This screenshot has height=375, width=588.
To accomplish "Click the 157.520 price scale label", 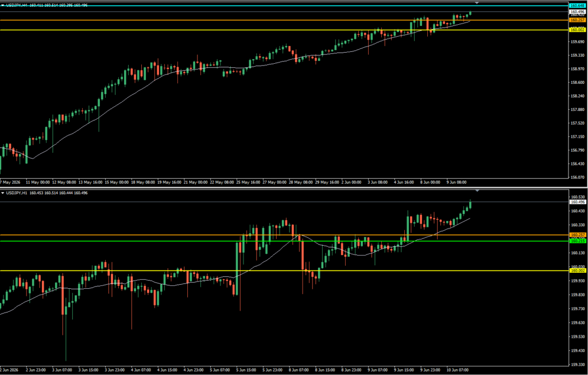I will click(x=578, y=123).
